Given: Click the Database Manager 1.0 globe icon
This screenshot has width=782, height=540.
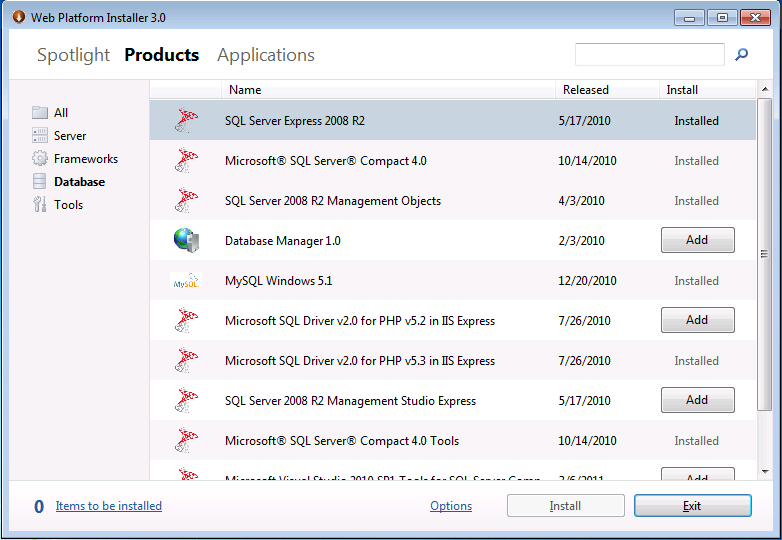Looking at the screenshot, I should [187, 240].
